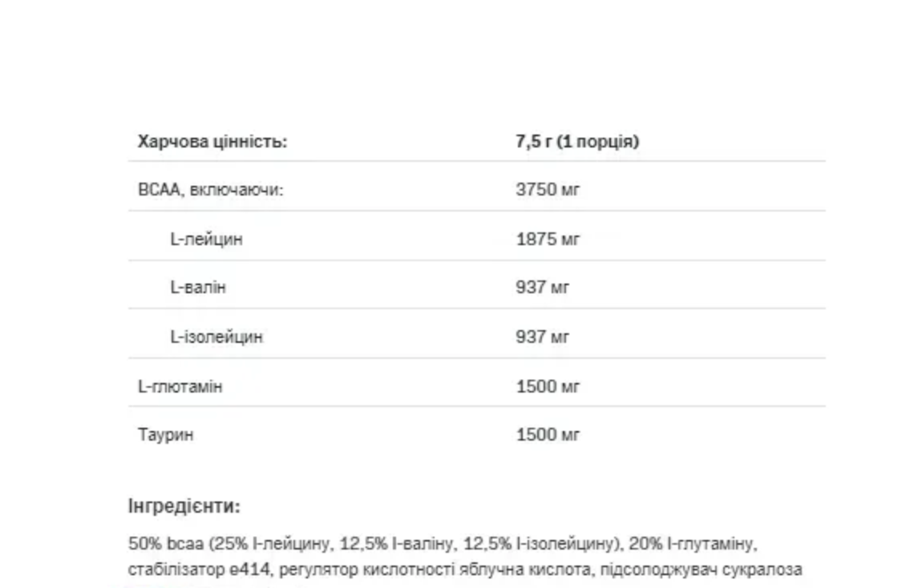Screen dimensions: 914x588
Task: Select the 3750 мг BCAA value
Action: [x=548, y=190]
